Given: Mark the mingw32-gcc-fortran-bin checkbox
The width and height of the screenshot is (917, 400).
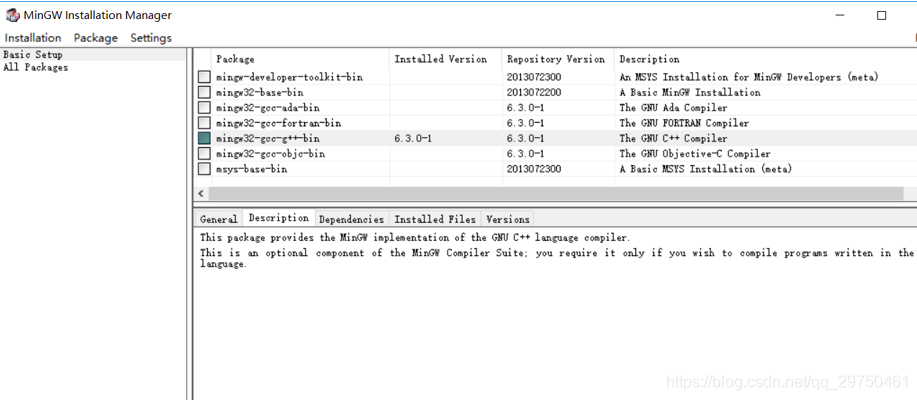Looking at the screenshot, I should tap(204, 123).
